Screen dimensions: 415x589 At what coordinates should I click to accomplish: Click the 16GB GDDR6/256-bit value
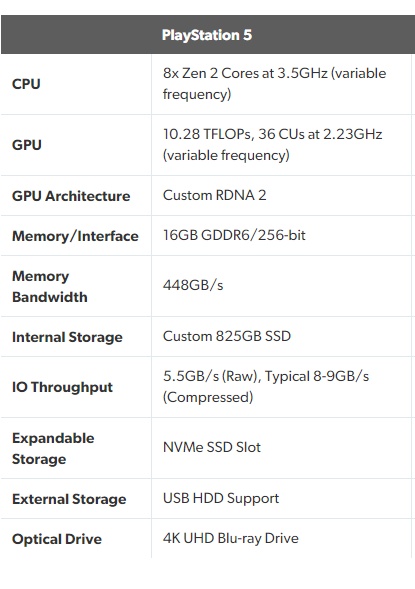pos(234,235)
